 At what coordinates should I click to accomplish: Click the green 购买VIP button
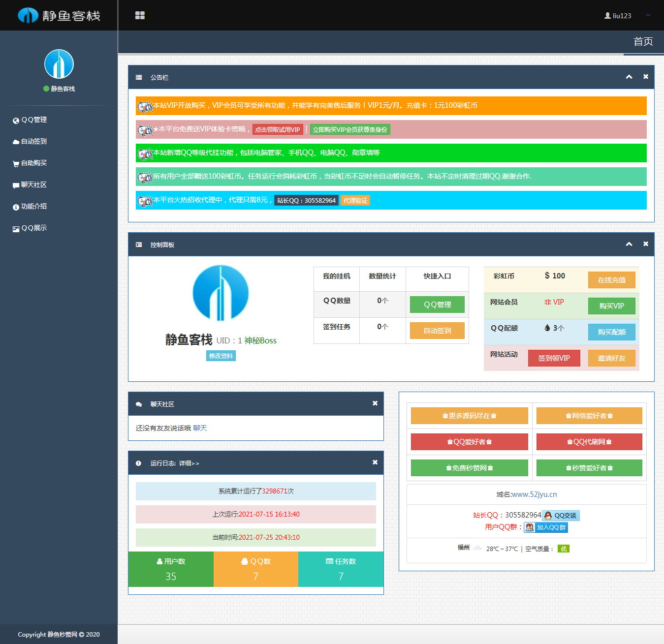point(611,306)
